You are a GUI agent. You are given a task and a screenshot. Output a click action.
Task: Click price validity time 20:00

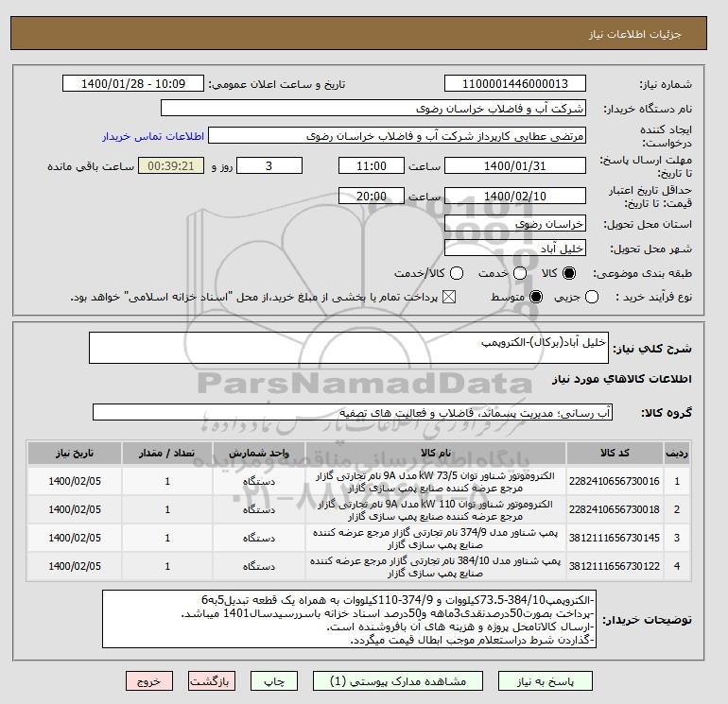(x=372, y=196)
